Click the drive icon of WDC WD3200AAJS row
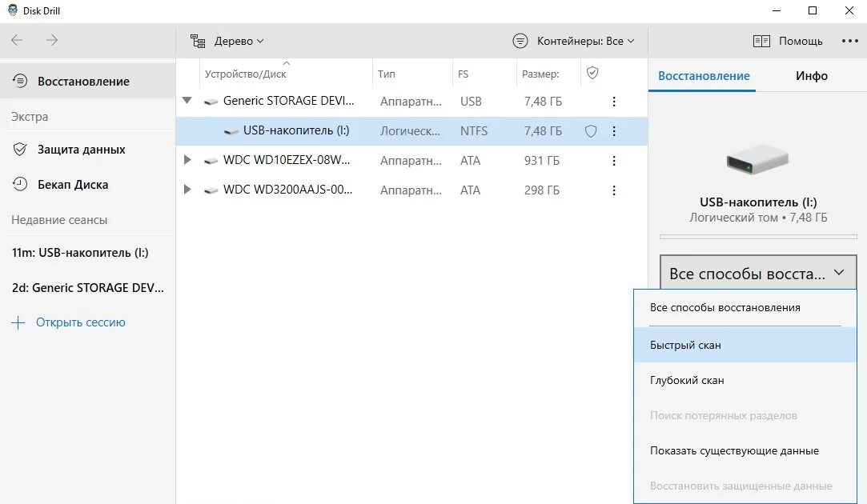867x504 pixels. [x=211, y=190]
